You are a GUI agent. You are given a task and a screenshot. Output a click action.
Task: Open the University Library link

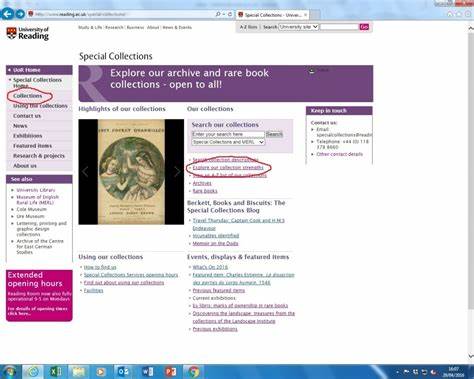click(x=36, y=190)
